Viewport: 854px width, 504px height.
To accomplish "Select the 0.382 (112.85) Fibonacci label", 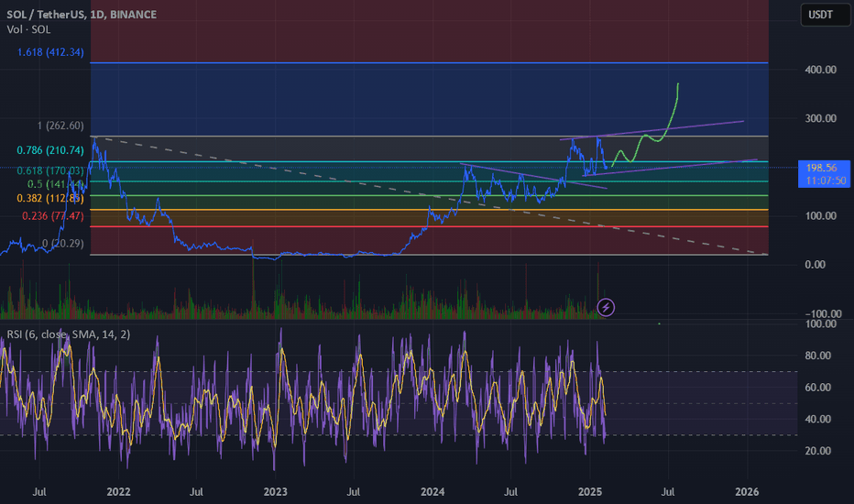I will tap(50, 198).
